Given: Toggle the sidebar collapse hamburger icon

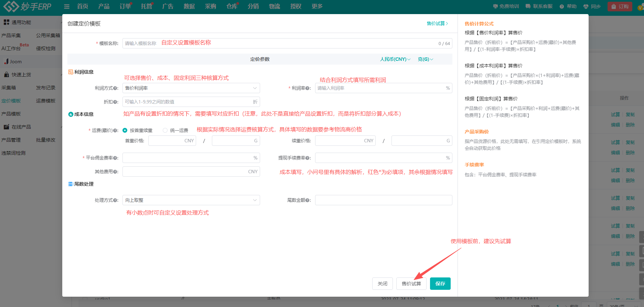Looking at the screenshot, I should [67, 7].
